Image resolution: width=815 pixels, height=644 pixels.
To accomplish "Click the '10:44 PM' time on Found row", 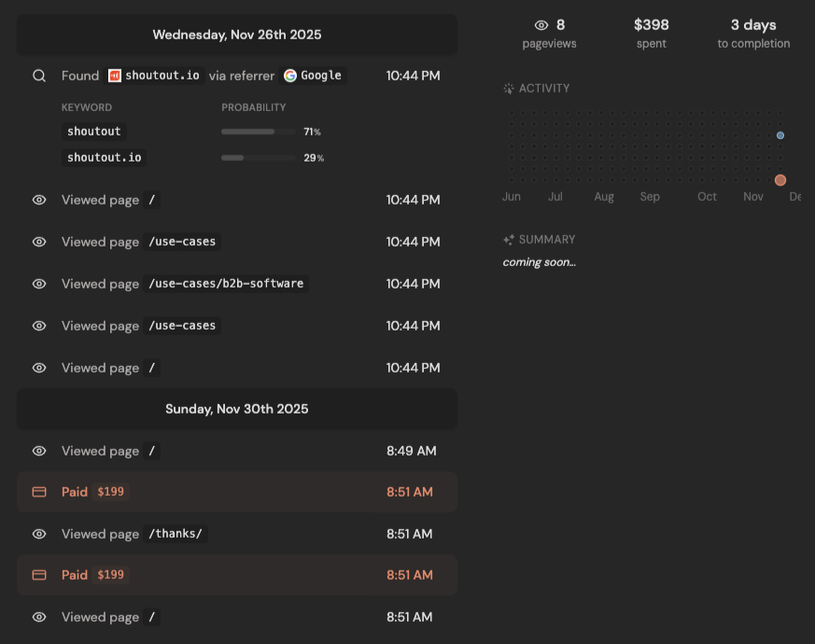I will coord(414,76).
